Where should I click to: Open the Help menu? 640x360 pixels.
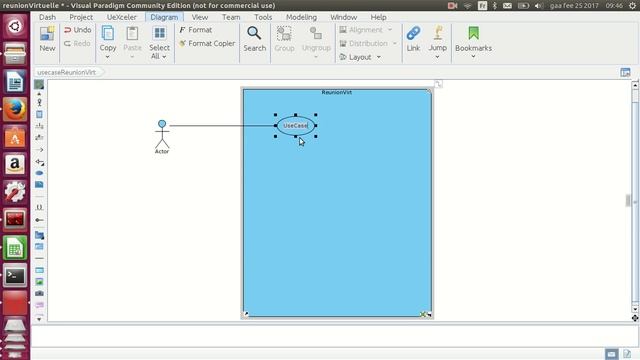(378, 17)
